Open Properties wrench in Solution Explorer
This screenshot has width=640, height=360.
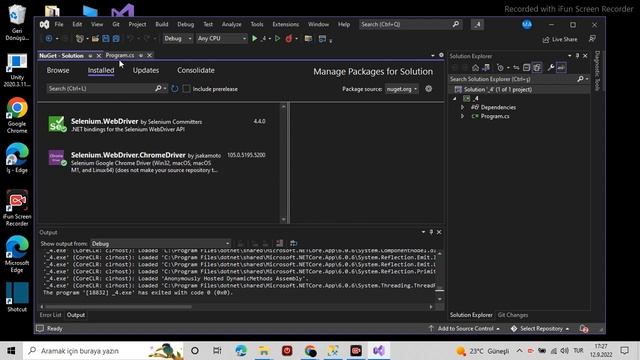pyautogui.click(x=551, y=68)
